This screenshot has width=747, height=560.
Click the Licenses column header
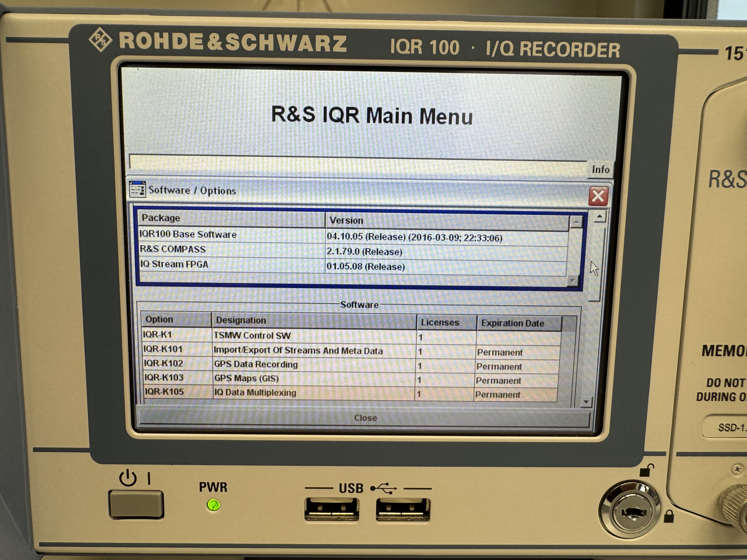pos(446,323)
